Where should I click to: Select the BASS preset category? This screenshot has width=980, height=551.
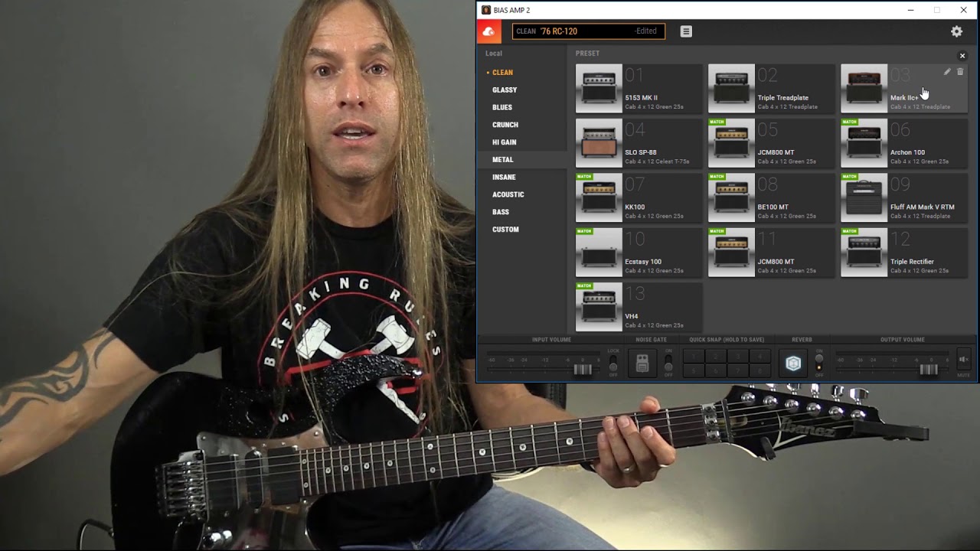[x=501, y=212]
